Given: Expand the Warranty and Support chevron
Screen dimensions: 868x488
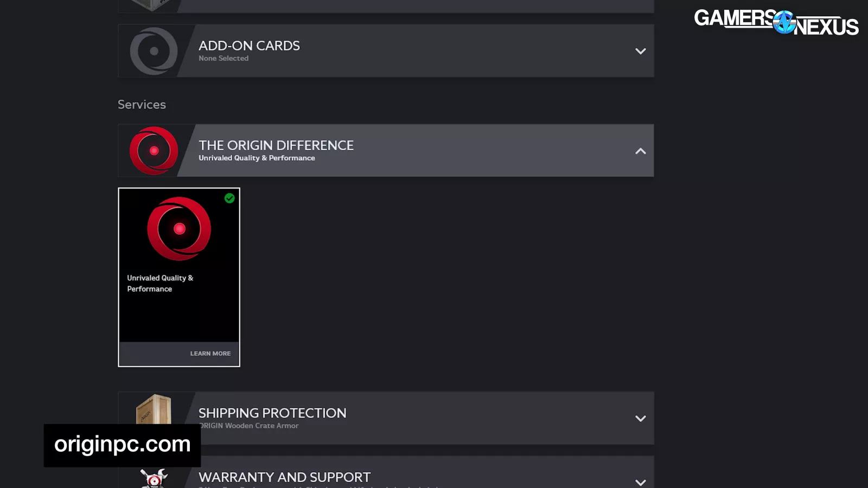Looking at the screenshot, I should (640, 481).
